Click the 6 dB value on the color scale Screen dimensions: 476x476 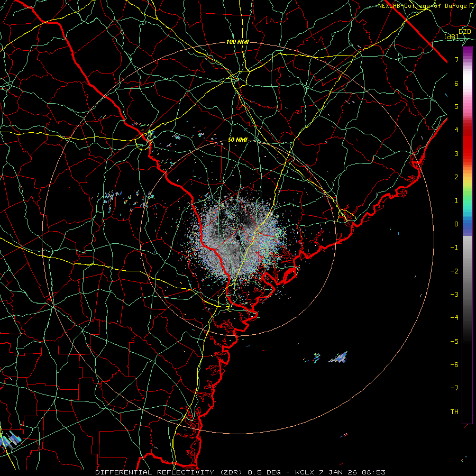pos(456,83)
